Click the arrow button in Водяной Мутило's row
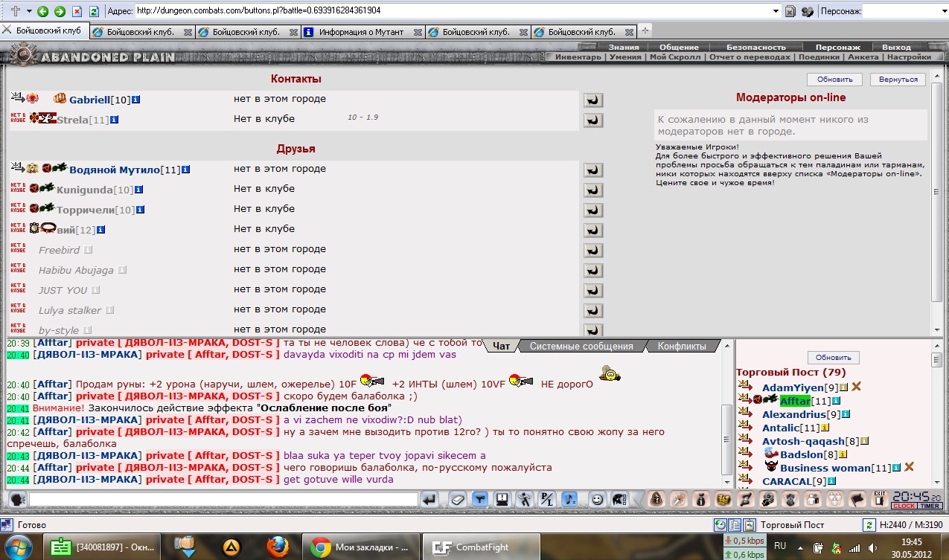Image resolution: width=949 pixels, height=560 pixels. click(x=593, y=170)
